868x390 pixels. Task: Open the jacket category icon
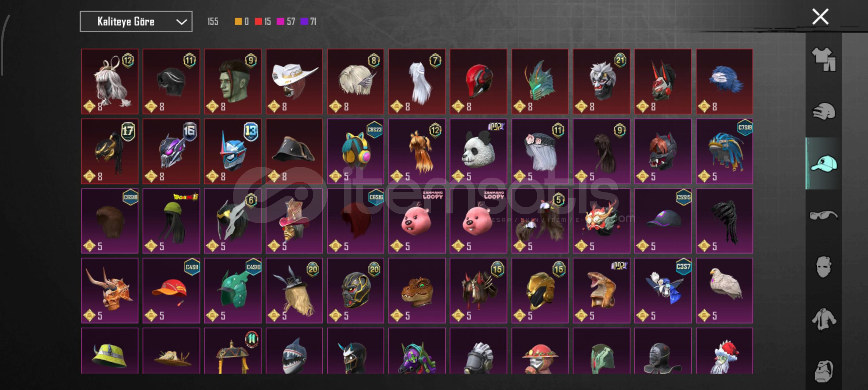click(824, 319)
